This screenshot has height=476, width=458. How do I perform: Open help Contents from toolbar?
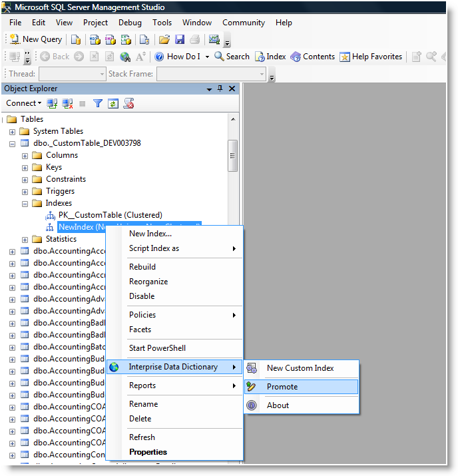coord(296,57)
